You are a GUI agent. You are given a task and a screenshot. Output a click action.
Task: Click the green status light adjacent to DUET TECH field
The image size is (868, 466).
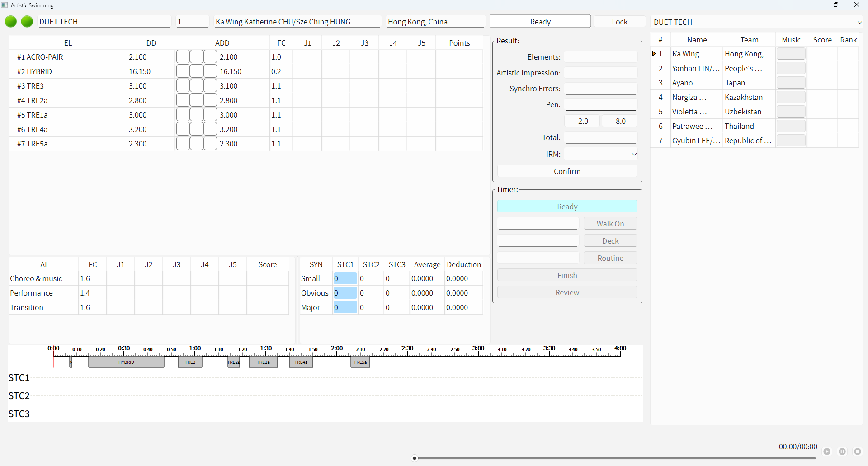click(27, 22)
